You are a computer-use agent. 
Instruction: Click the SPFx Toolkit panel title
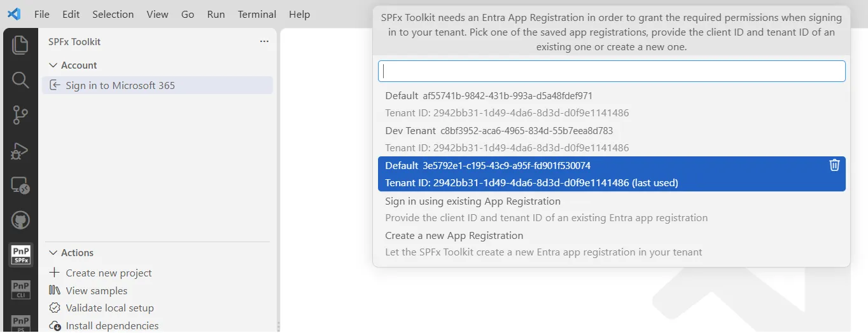(74, 42)
